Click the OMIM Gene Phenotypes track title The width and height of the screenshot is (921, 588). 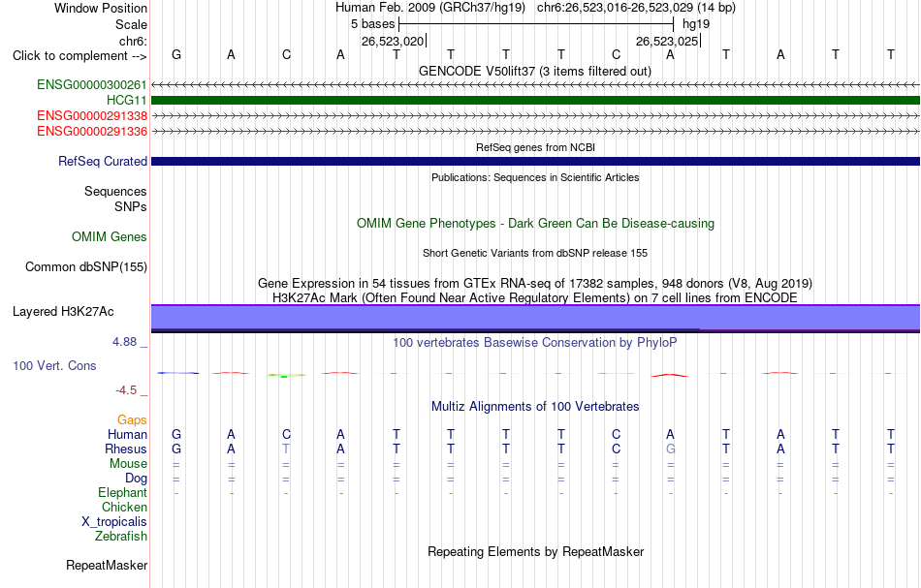535,223
